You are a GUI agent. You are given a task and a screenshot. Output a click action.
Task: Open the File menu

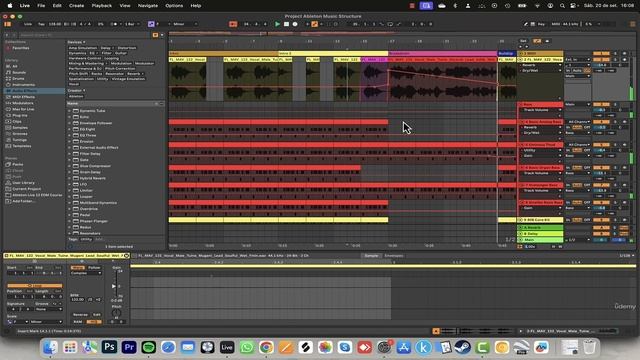(41, 6)
